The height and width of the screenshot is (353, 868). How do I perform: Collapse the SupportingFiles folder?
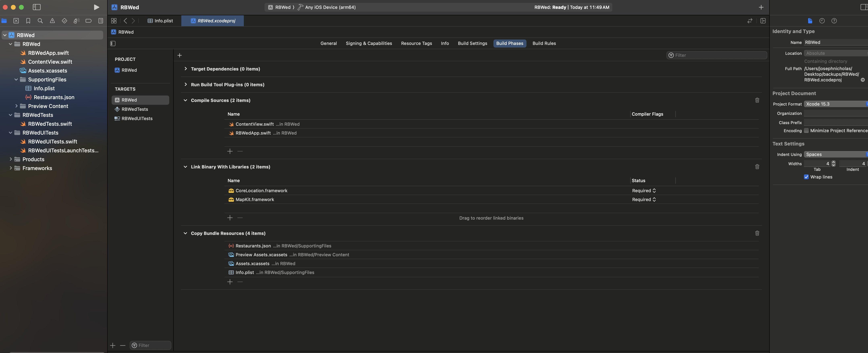pyautogui.click(x=16, y=80)
